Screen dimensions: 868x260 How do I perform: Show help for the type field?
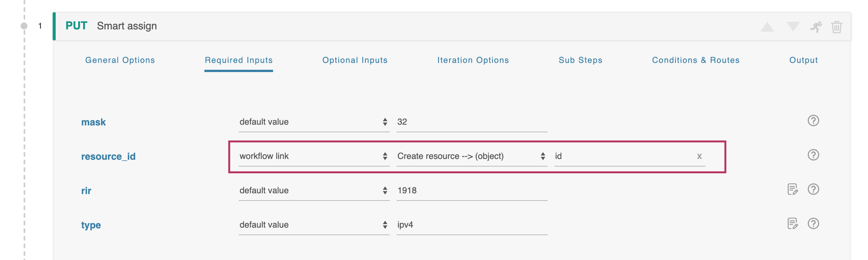tap(813, 224)
